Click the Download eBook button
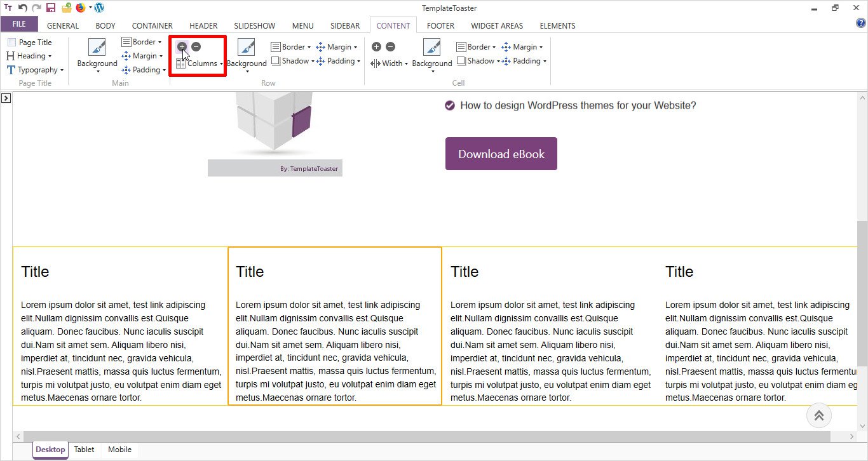868x461 pixels. pyautogui.click(x=501, y=154)
